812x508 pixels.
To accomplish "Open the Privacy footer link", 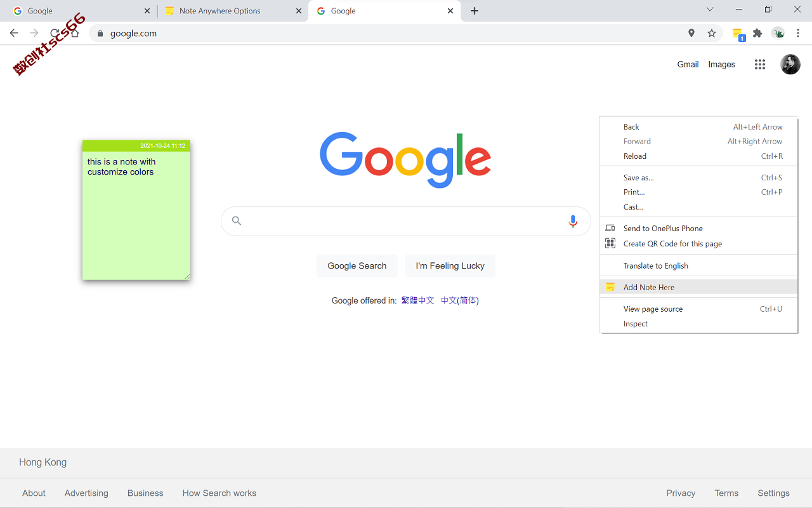I will pyautogui.click(x=681, y=493).
